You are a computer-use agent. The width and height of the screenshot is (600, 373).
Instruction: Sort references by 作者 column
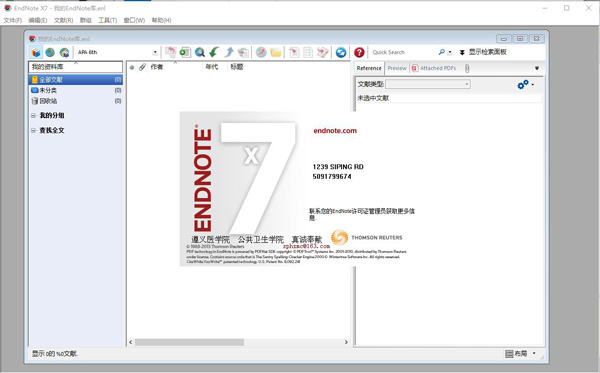(157, 67)
